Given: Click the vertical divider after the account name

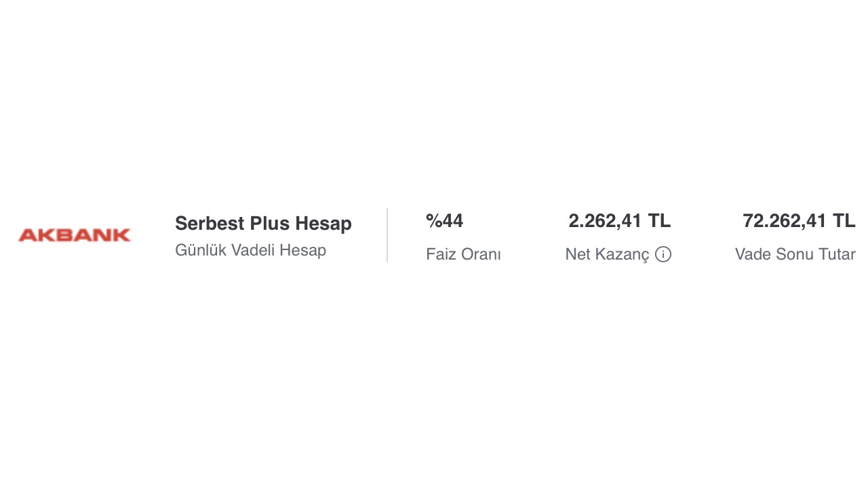Looking at the screenshot, I should [387, 235].
